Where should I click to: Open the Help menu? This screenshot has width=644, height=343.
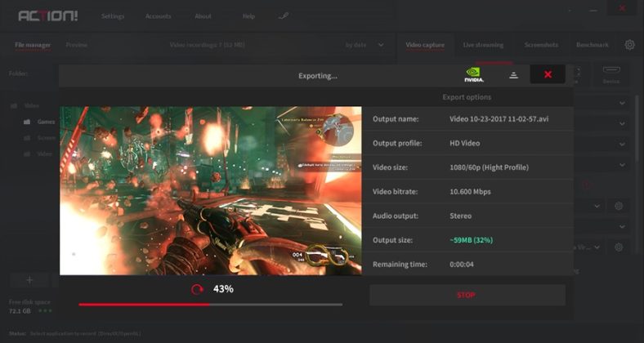pyautogui.click(x=248, y=16)
